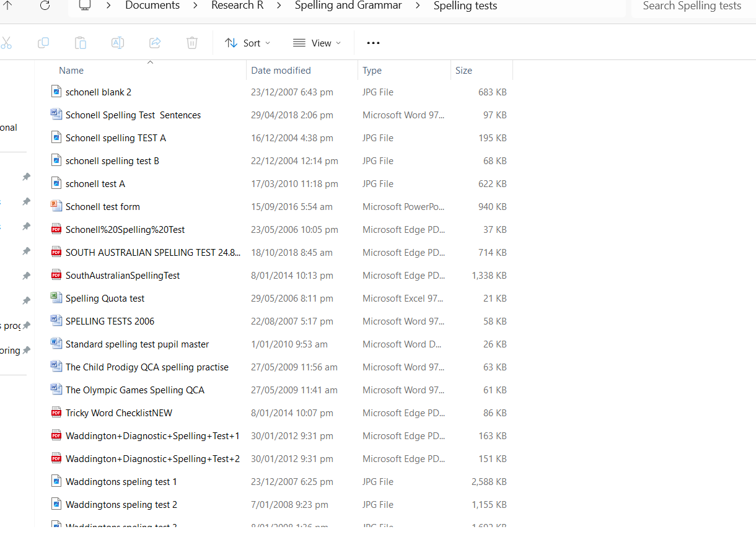Click the Delete trash icon
Image resolution: width=756 pixels, height=537 pixels.
click(192, 43)
